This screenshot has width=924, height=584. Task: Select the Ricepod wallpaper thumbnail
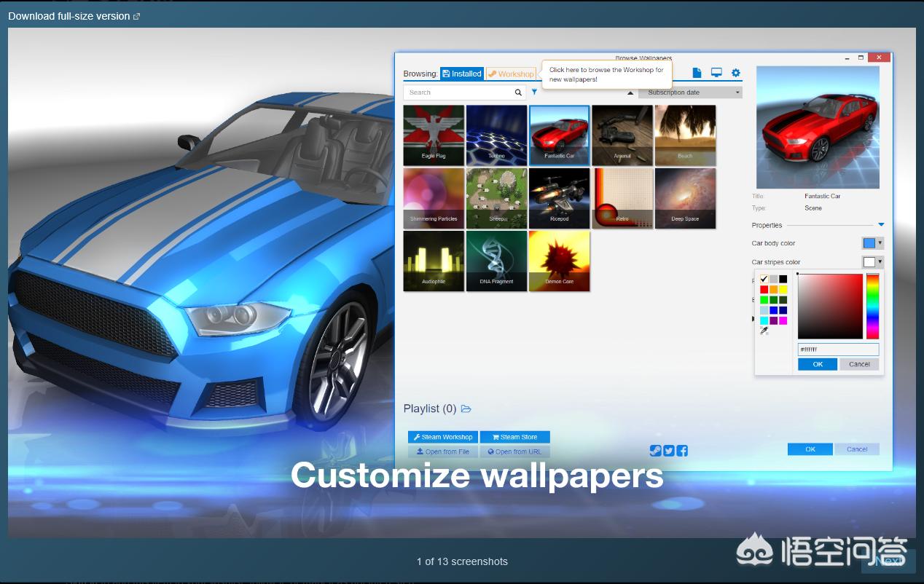coord(560,198)
